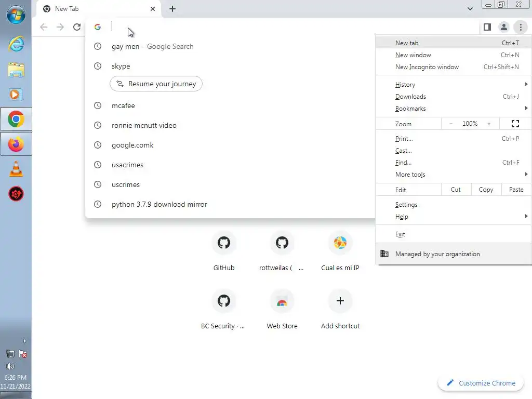532x399 pixels.
Task: Close the New Tab tab
Action: (153, 9)
